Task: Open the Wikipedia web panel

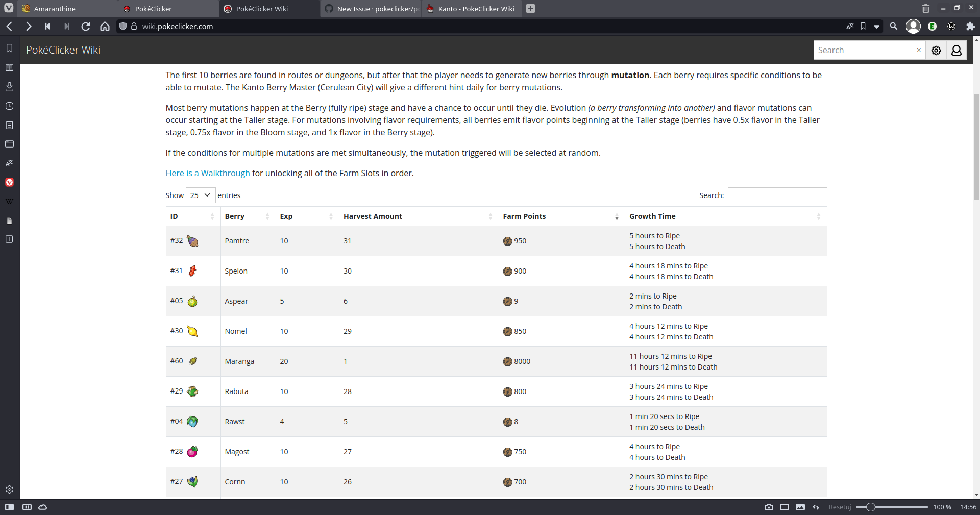Action: tap(9, 201)
